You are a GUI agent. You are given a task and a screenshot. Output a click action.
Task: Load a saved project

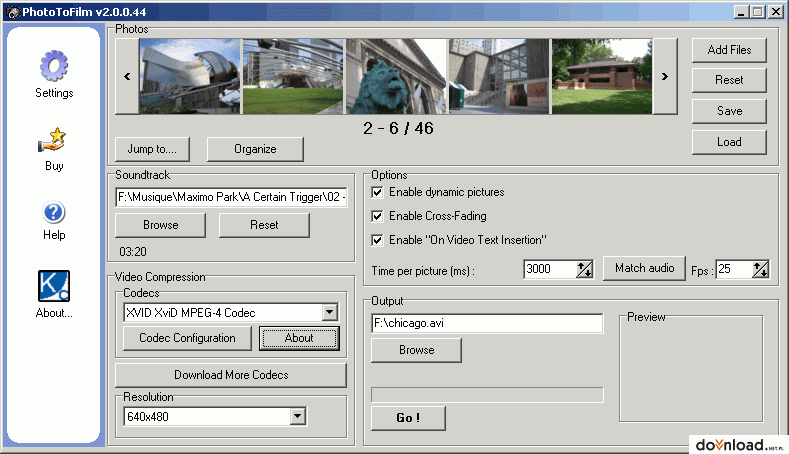coord(729,142)
